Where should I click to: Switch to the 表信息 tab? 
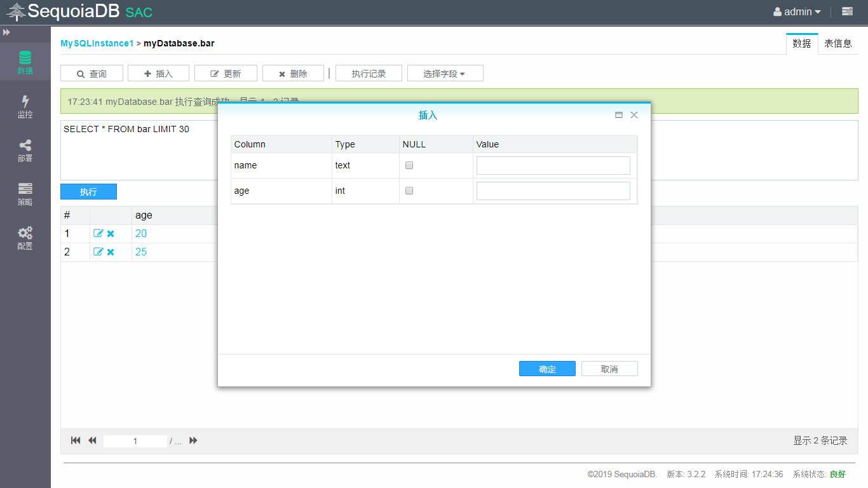[837, 44]
